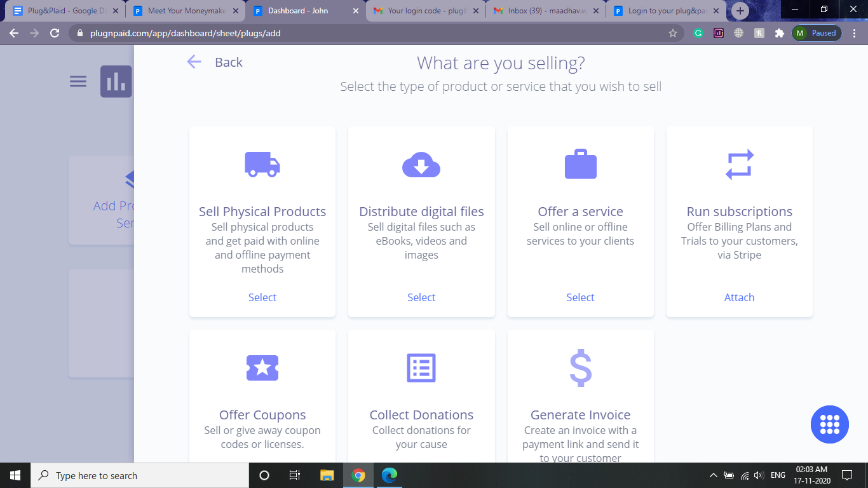Click the Grammarly extension icon
The height and width of the screenshot is (488, 868).
pyautogui.click(x=698, y=33)
